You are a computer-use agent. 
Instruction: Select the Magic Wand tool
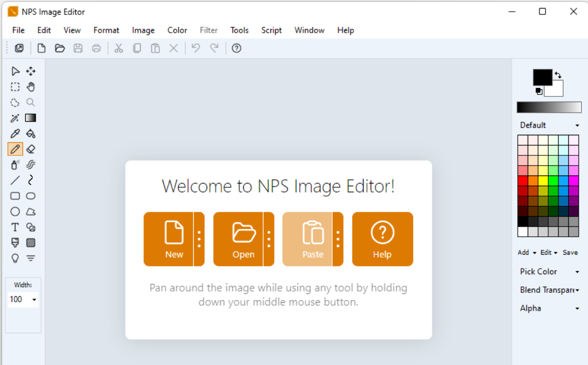[x=15, y=118]
